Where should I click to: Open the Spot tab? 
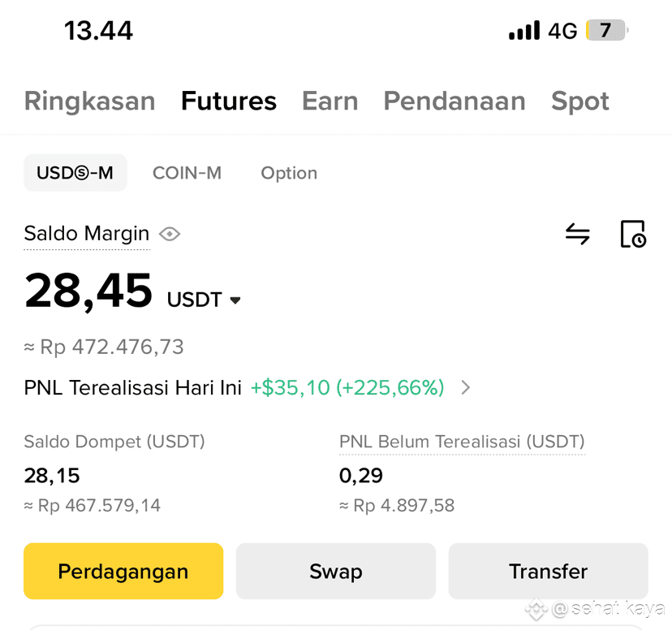click(579, 102)
